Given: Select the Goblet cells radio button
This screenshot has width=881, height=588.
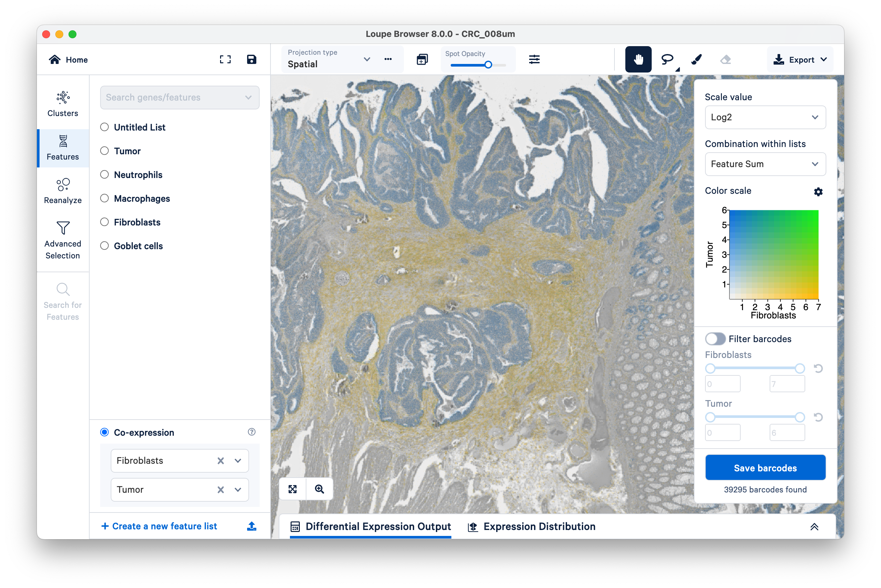Looking at the screenshot, I should point(104,246).
